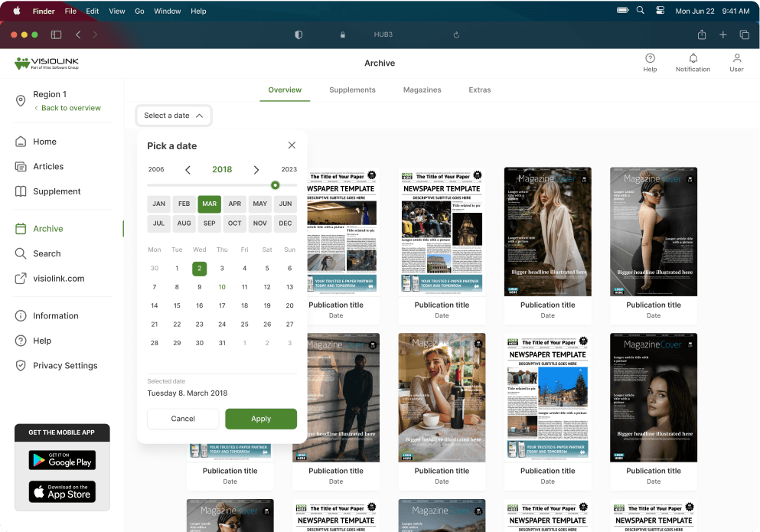Open the Supplement book icon

tap(21, 191)
